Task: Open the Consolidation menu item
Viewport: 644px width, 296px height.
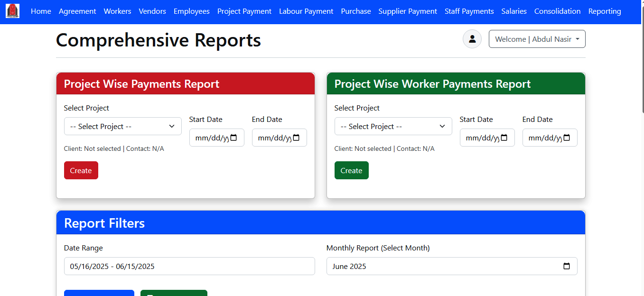Action: pyautogui.click(x=557, y=11)
